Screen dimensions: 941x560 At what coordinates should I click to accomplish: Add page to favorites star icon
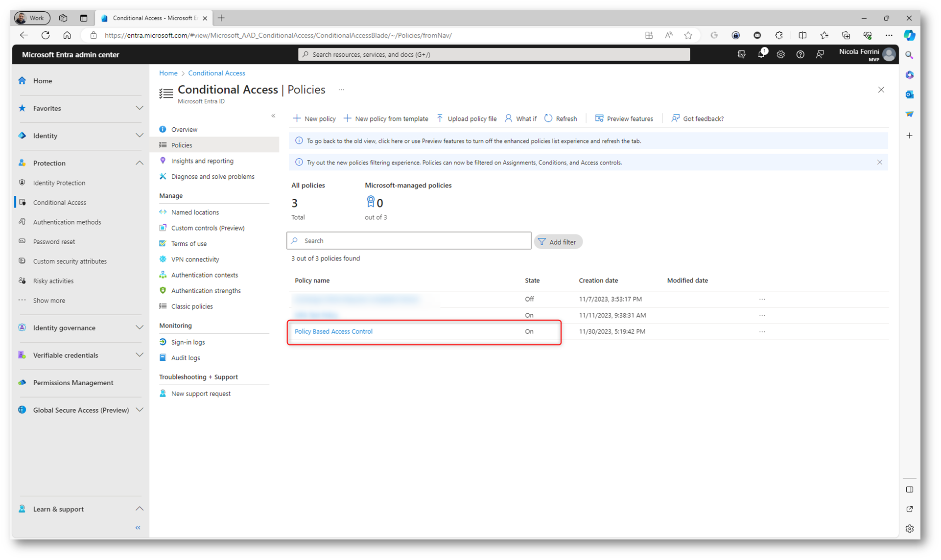pyautogui.click(x=688, y=35)
